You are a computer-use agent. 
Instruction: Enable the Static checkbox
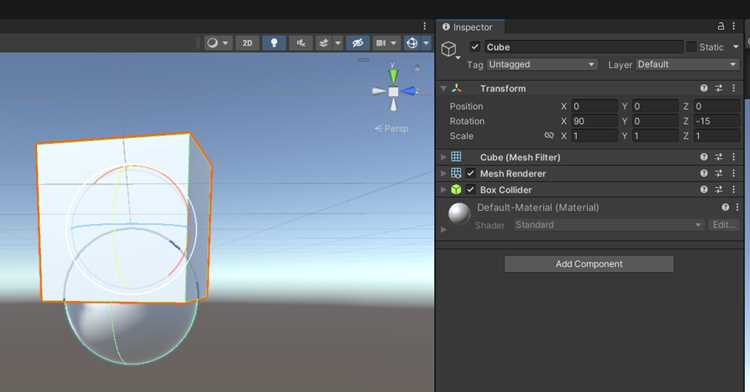pyautogui.click(x=691, y=46)
